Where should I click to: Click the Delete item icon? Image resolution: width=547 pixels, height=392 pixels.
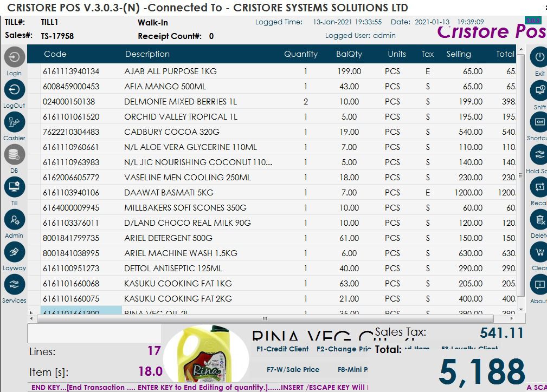(539, 220)
